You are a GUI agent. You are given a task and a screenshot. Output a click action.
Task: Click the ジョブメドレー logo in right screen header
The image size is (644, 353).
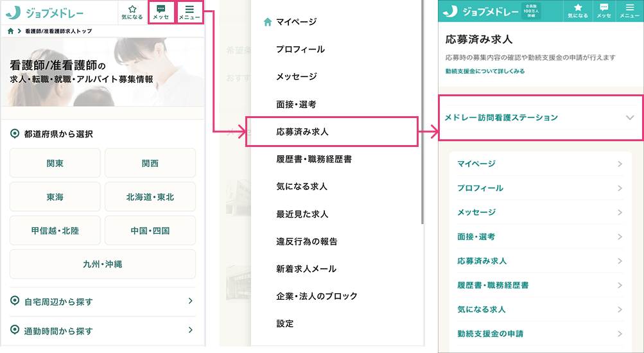tap(480, 11)
